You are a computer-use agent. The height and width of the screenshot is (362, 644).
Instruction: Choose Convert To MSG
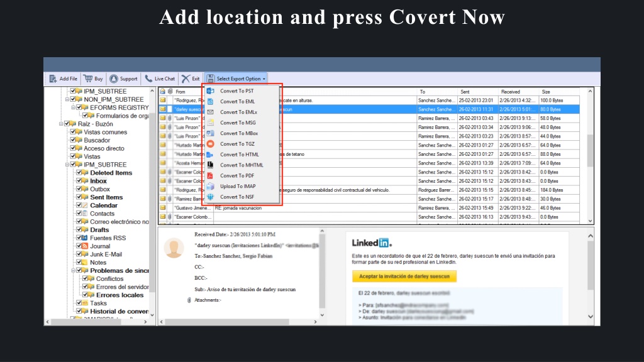[238, 123]
